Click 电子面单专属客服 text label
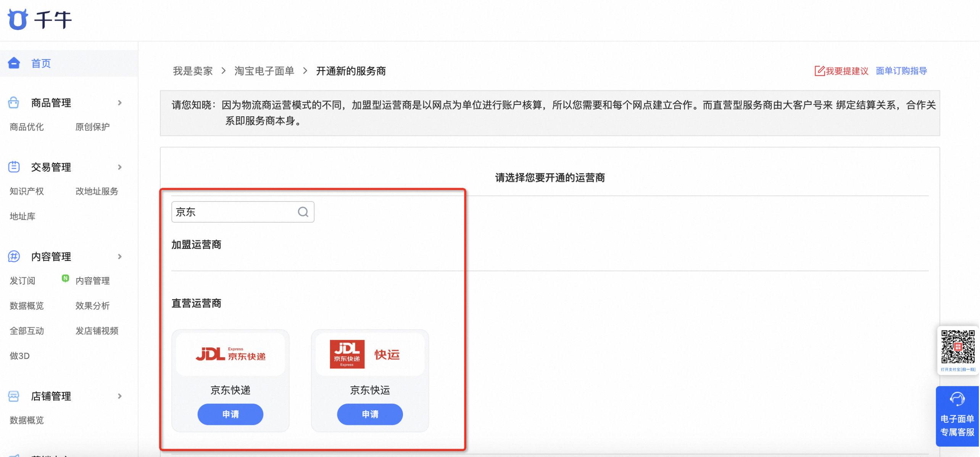Image resolution: width=980 pixels, height=457 pixels. click(958, 426)
